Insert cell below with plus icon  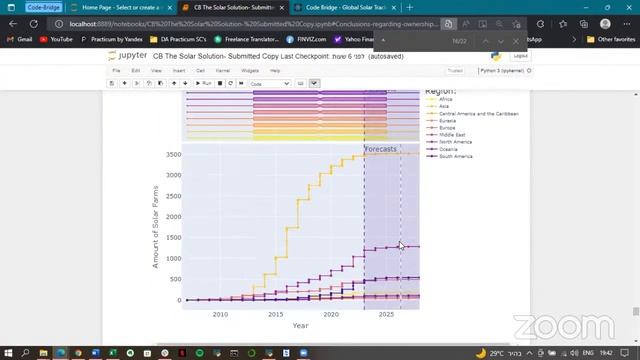tap(124, 83)
